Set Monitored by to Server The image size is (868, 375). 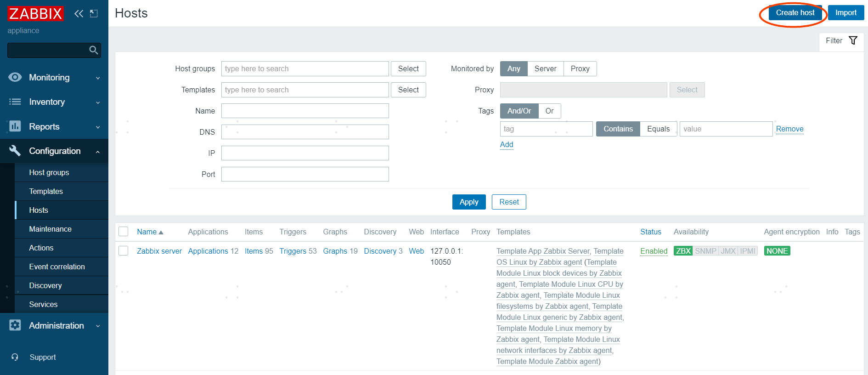click(546, 68)
